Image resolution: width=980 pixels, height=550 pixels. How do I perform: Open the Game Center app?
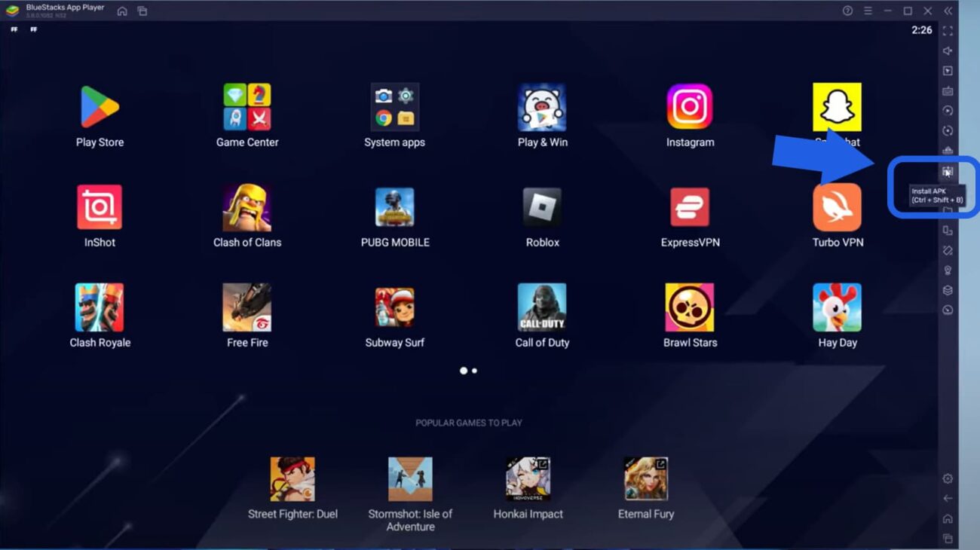click(x=247, y=108)
